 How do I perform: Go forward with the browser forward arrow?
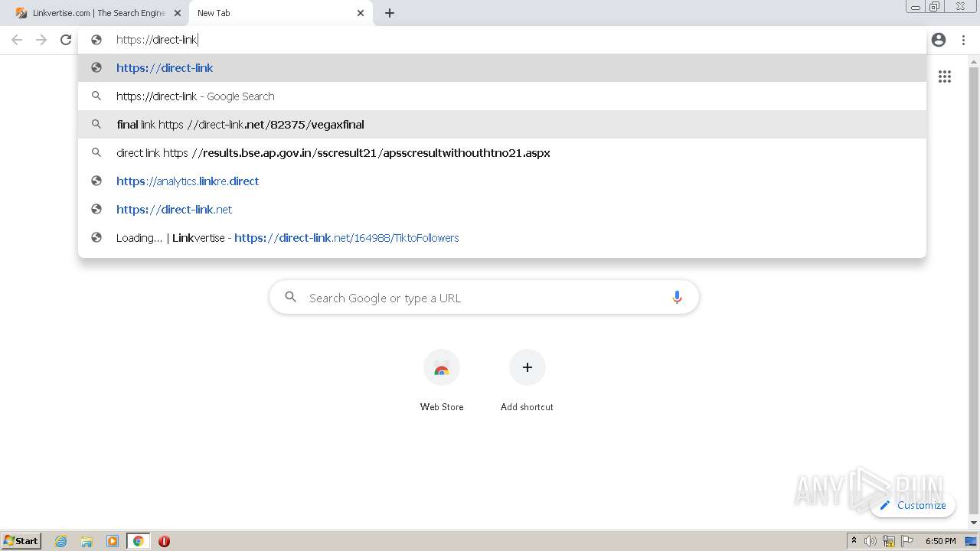point(41,40)
